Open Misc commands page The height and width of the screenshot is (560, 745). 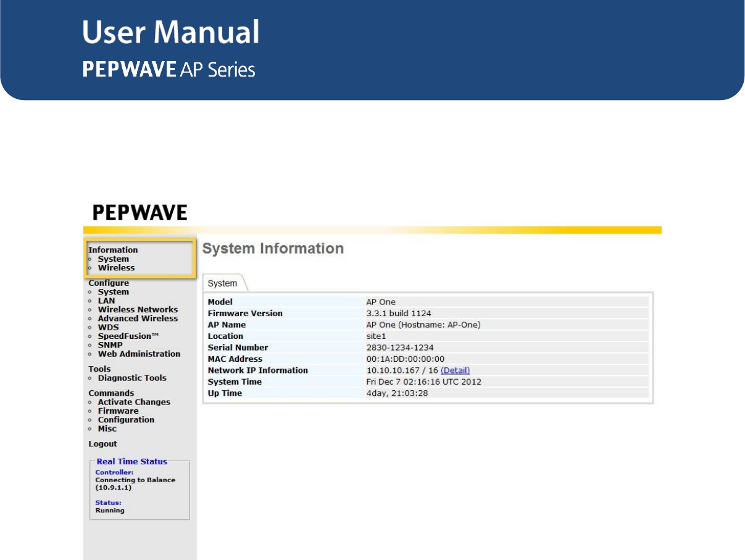pyautogui.click(x=107, y=428)
